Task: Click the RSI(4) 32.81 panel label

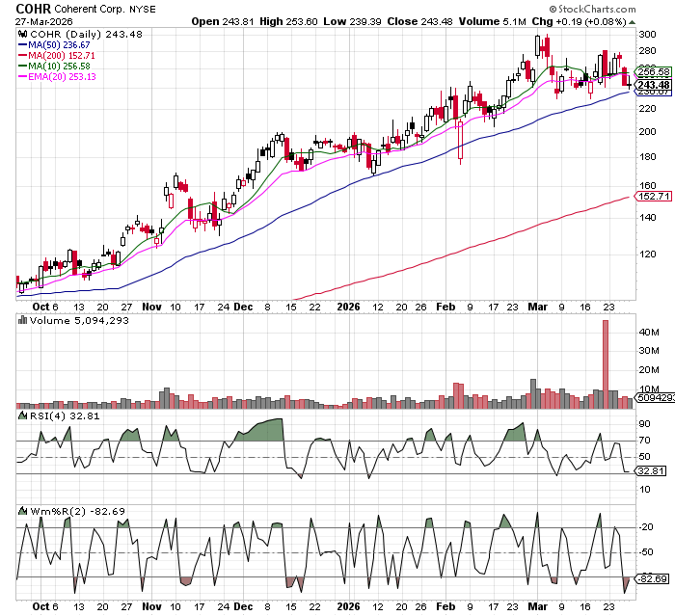Action: pos(65,415)
